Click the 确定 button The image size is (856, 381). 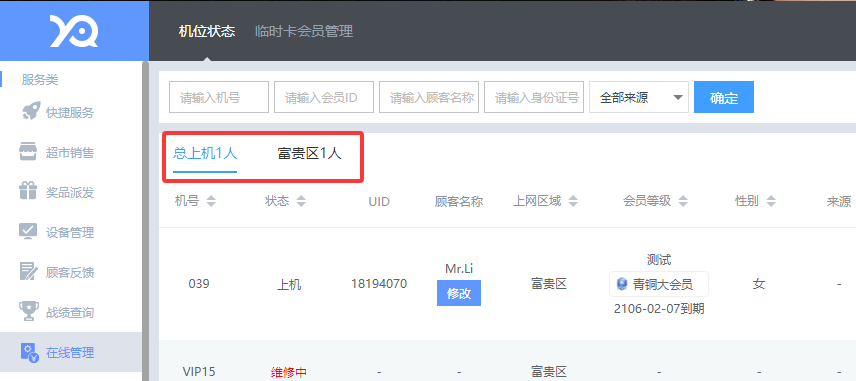click(724, 97)
